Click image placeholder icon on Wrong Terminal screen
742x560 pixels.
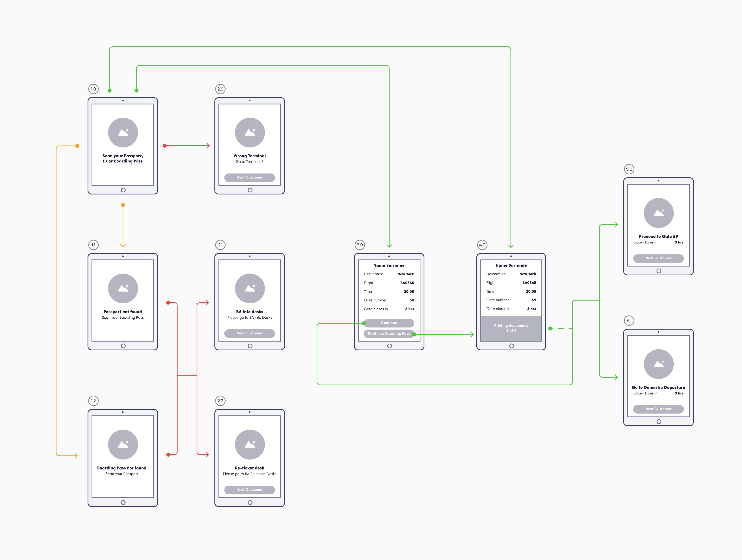[249, 132]
